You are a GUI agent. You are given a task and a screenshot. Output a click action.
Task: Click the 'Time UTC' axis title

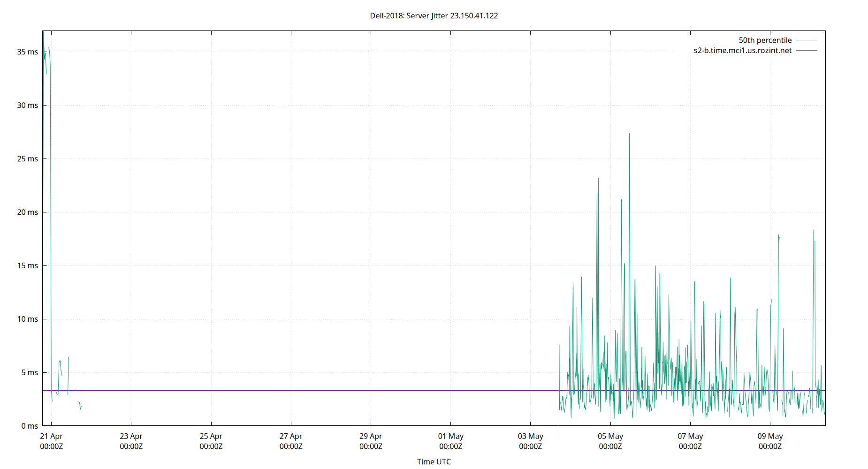click(x=434, y=461)
